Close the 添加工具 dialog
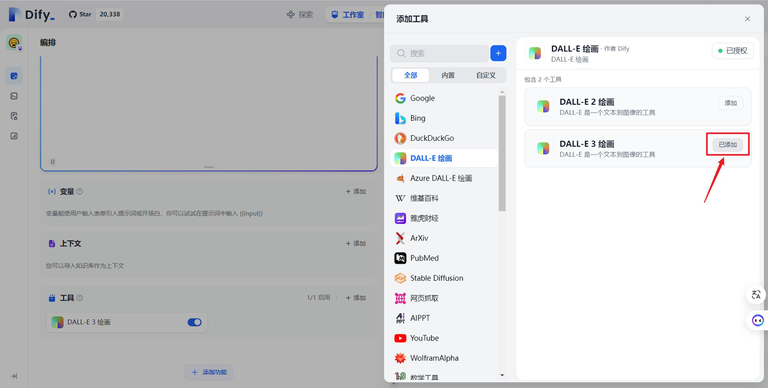Screen dimensions: 768x388 [x=747, y=19]
